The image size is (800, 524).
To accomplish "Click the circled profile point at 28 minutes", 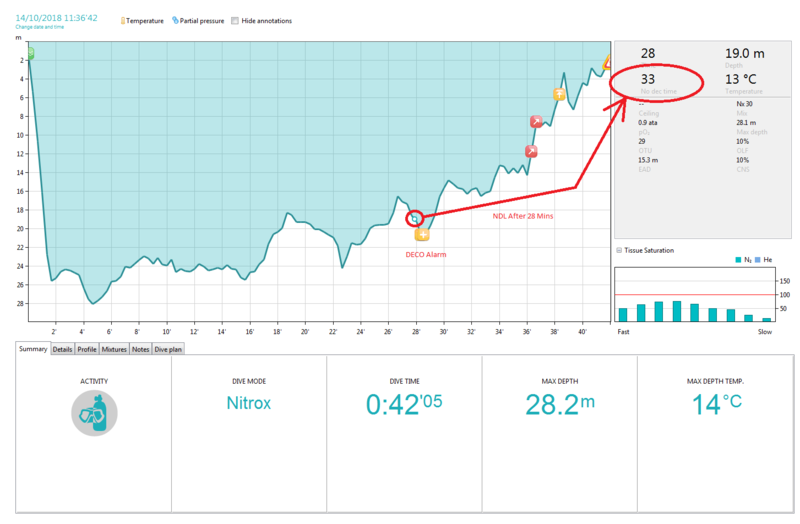I will [x=413, y=218].
